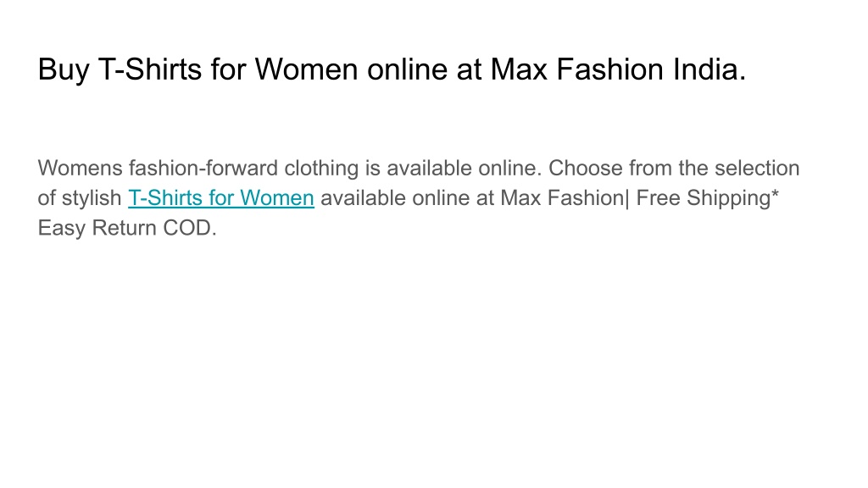
Task: Click the word 'Women' in the heading
Action: [306, 69]
